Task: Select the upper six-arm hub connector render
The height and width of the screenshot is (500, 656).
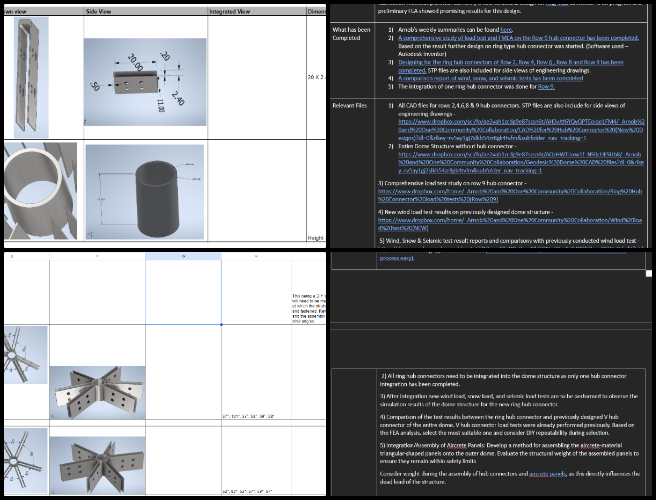Action: 97,392
